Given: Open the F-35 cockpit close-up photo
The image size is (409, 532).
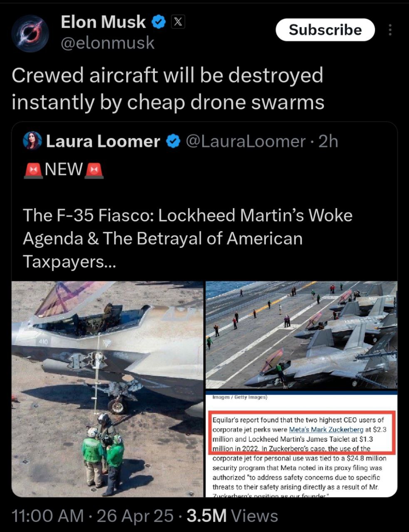Looking at the screenshot, I should pyautogui.click(x=107, y=389).
